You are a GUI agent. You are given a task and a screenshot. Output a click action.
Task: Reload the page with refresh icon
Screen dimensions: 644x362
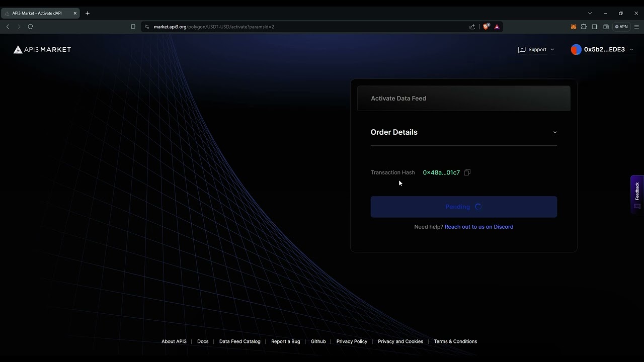30,27
